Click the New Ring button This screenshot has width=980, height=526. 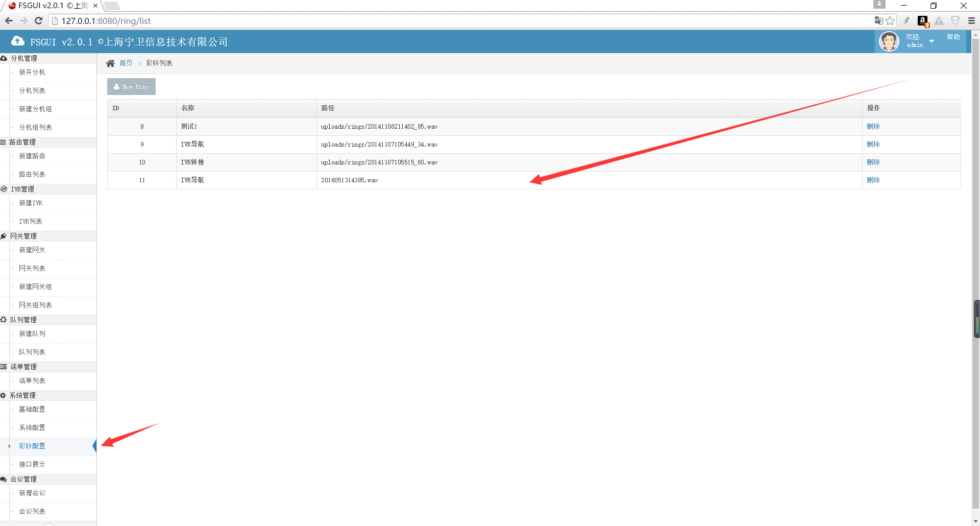[x=131, y=87]
